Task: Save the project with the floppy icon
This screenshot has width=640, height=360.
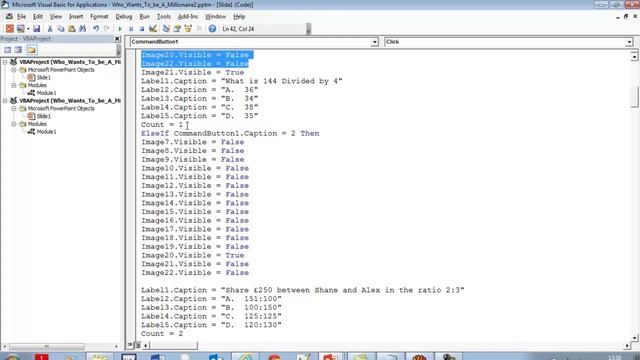Action: 36,29
